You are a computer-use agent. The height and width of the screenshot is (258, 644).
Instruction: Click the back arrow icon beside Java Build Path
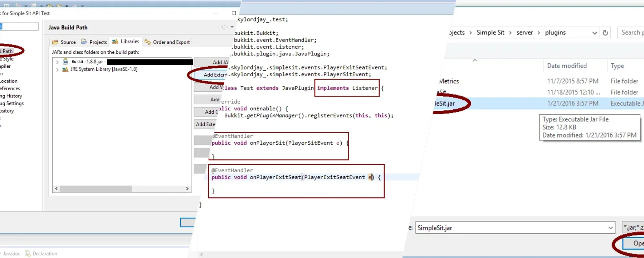tap(224, 27)
